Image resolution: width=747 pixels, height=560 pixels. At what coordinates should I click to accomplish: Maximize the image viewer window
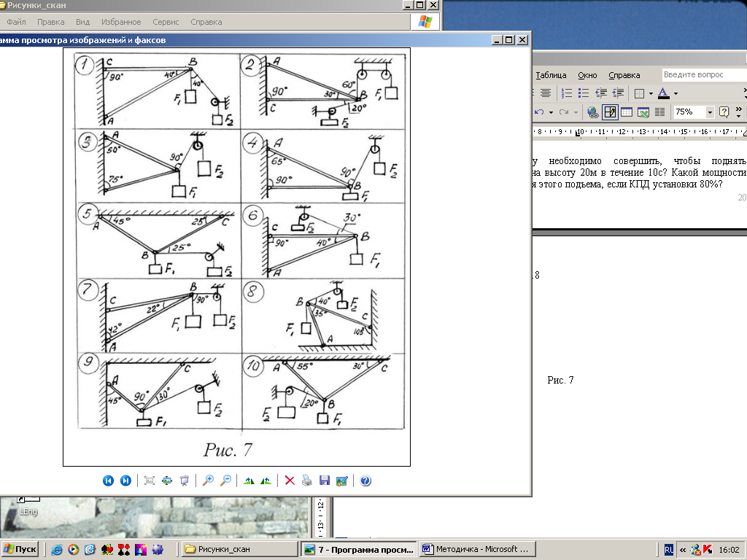point(508,40)
